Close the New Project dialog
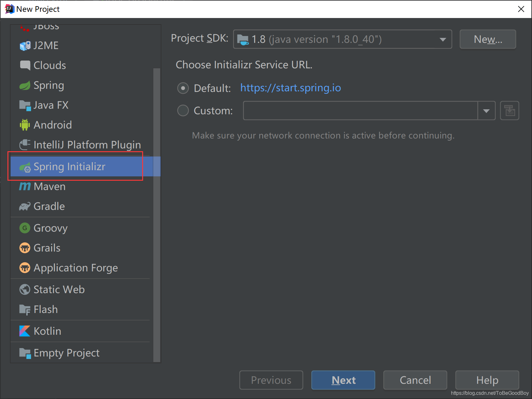This screenshot has height=399, width=532. (x=521, y=9)
